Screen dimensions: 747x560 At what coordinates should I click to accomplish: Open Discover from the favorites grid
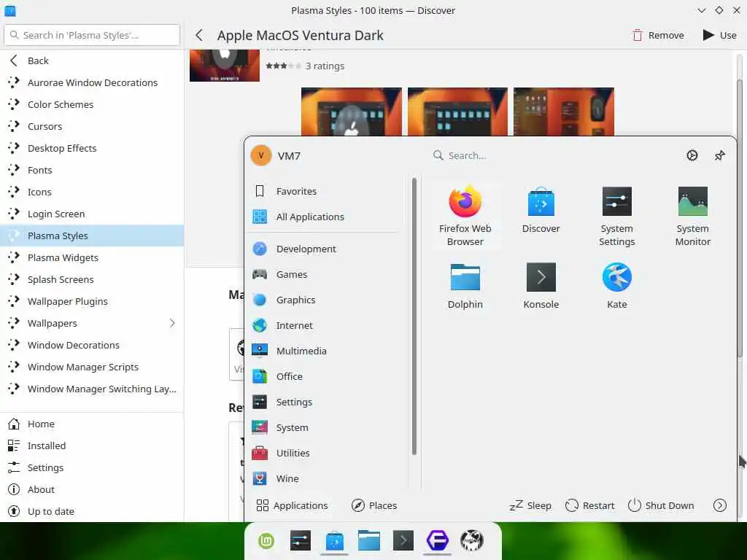coord(541,210)
